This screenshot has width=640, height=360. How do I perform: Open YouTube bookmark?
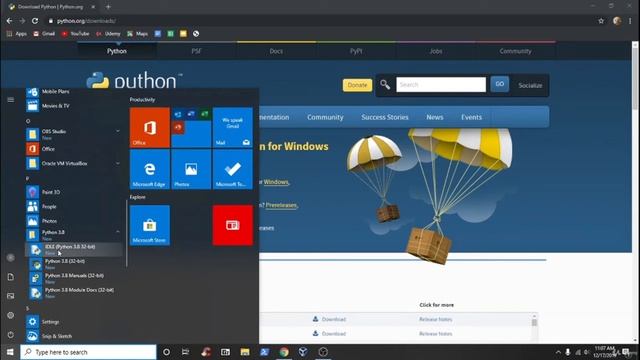75,34
